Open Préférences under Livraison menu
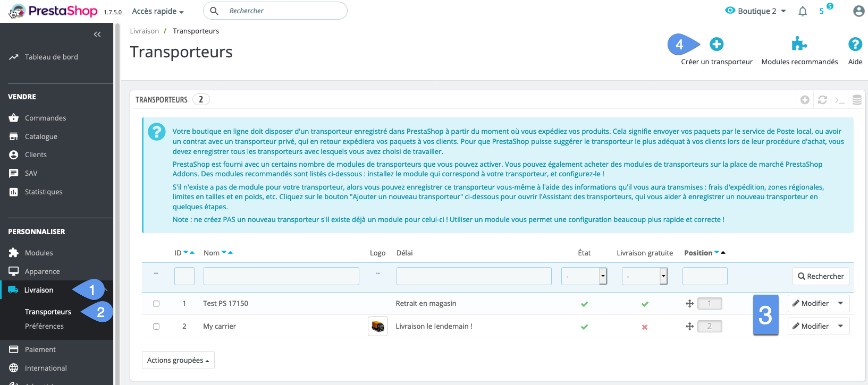The image size is (868, 385). 44,326
